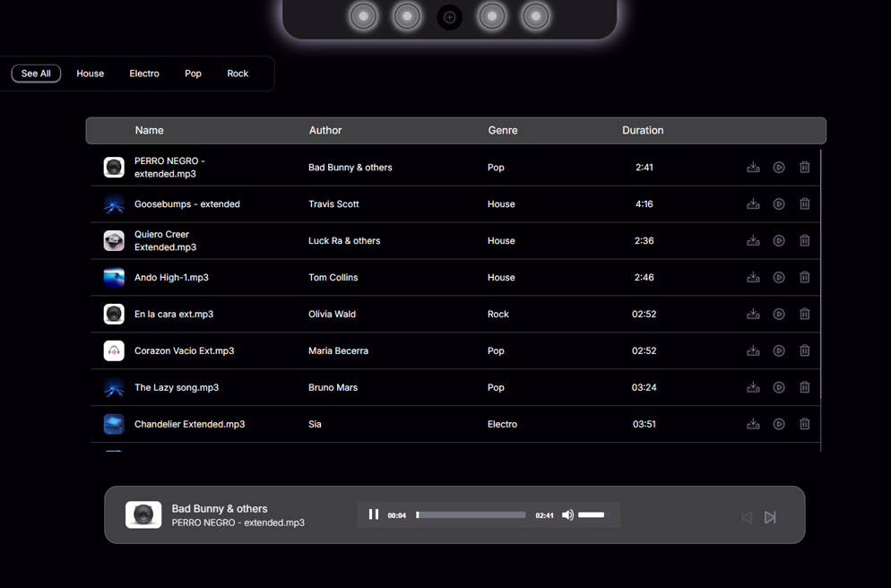The width and height of the screenshot is (891, 588).
Task: Play The Lazy song.mp3 track
Action: click(x=779, y=388)
